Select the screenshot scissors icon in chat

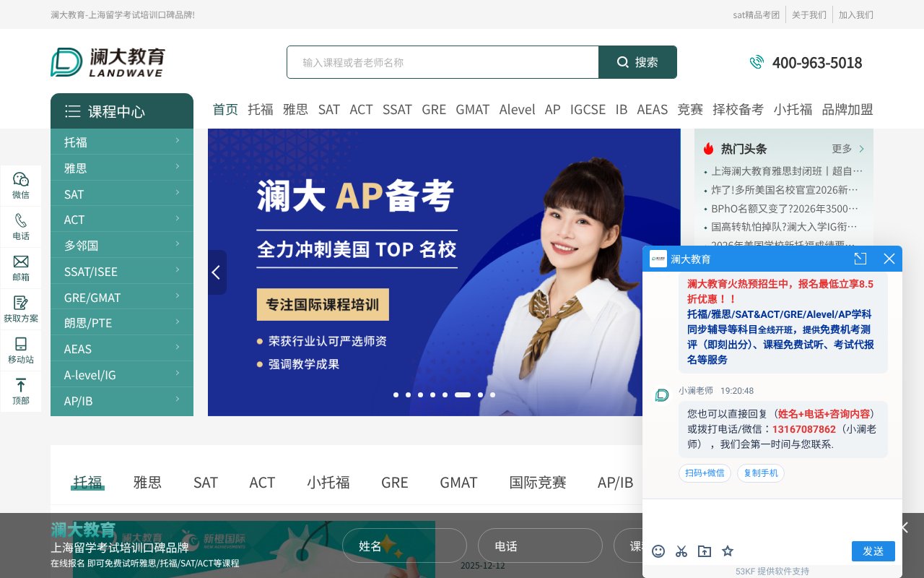pos(681,551)
